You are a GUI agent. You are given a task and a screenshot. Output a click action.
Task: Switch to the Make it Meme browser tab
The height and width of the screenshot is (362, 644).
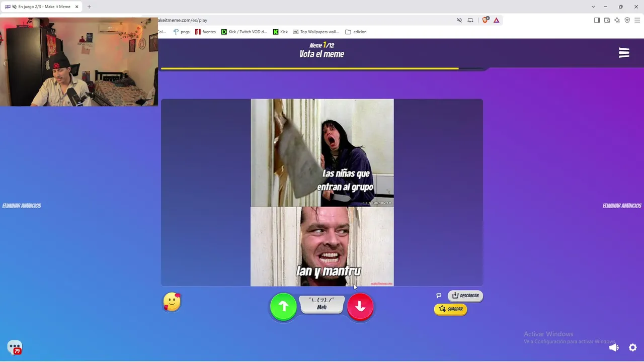click(41, 7)
